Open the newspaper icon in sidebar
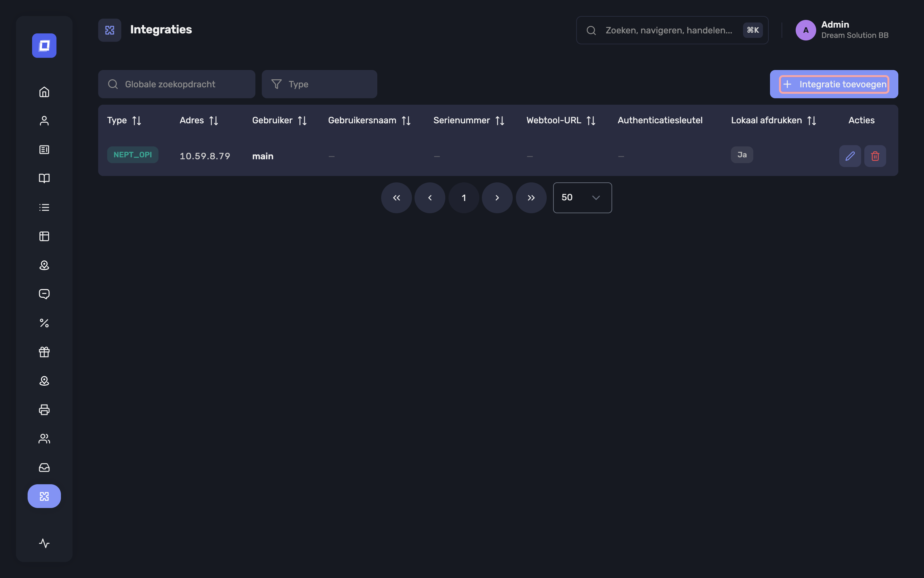Screen dimensions: 924x578 pyautogui.click(x=44, y=149)
